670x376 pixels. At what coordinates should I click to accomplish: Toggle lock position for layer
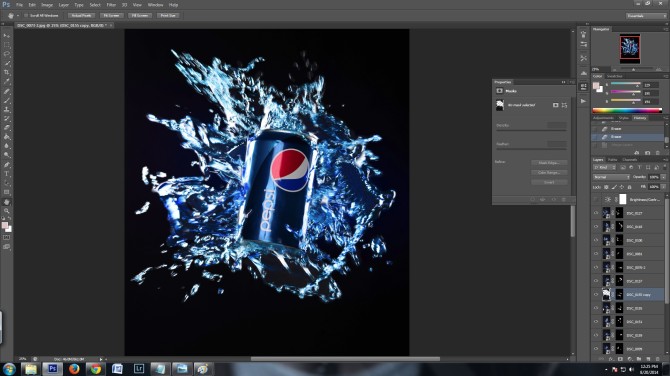[622, 187]
